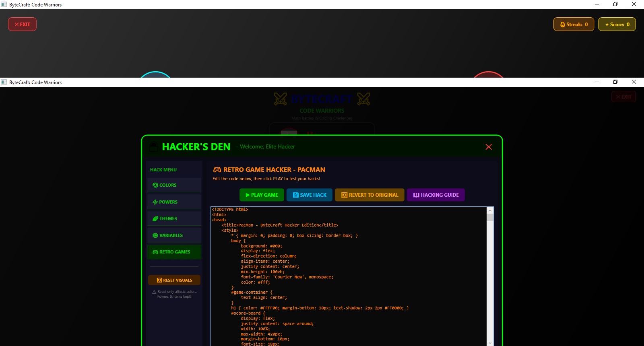The image size is (644, 346).
Task: Click dimmed EXIT button in lower window
Action: [623, 97]
